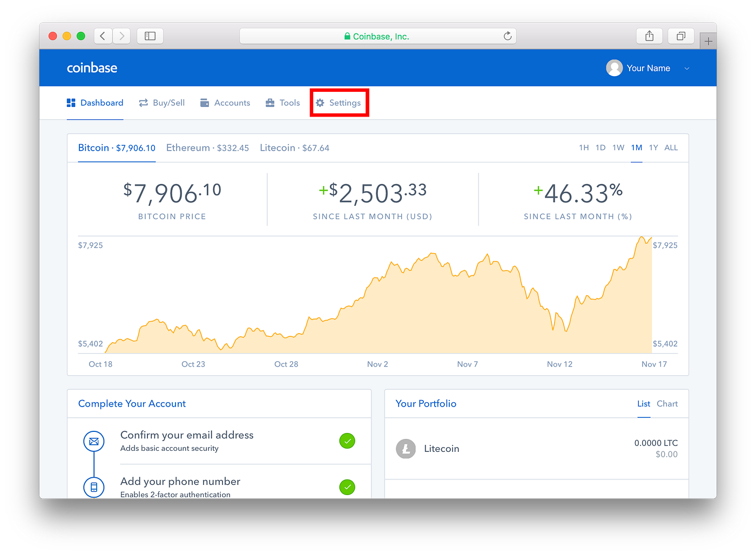Click the phone step icon
Screen dimensions: 756x555
point(94,488)
